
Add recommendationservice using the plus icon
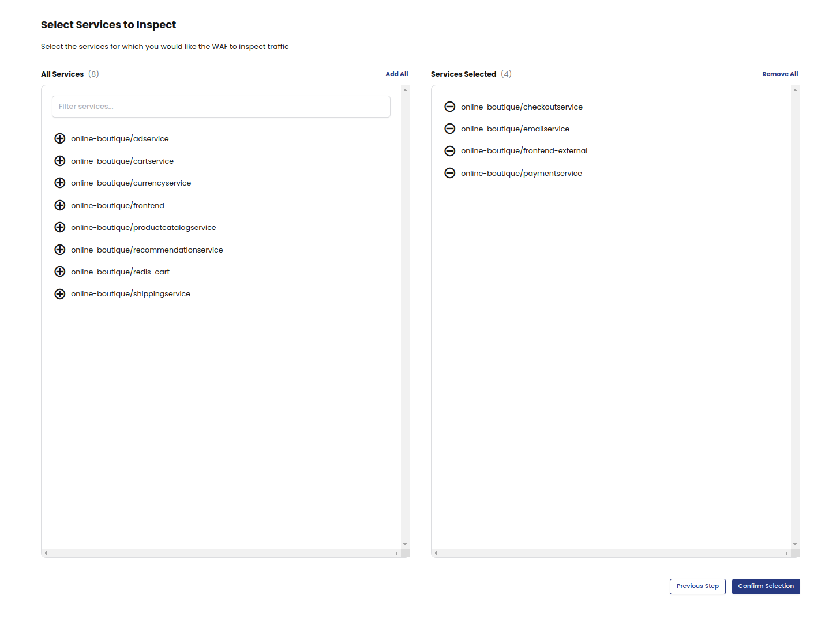pyautogui.click(x=60, y=250)
